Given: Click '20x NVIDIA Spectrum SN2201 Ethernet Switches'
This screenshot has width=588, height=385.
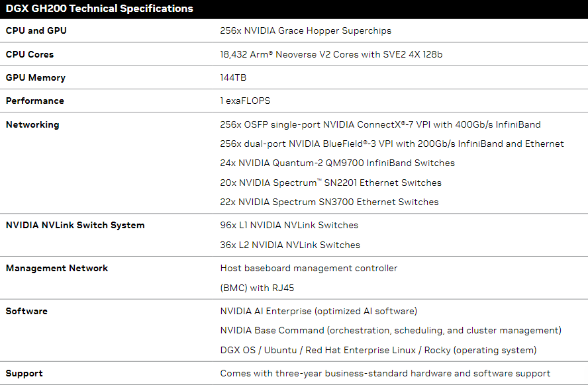Looking at the screenshot, I should (x=331, y=183).
